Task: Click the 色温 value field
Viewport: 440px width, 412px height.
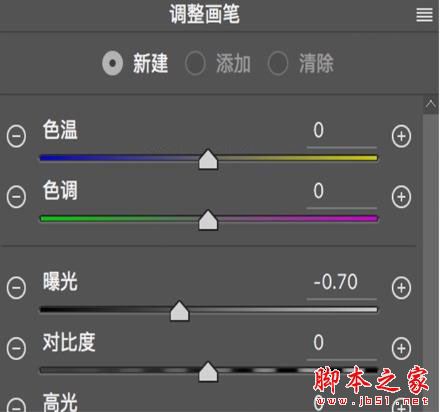Action: pyautogui.click(x=341, y=131)
